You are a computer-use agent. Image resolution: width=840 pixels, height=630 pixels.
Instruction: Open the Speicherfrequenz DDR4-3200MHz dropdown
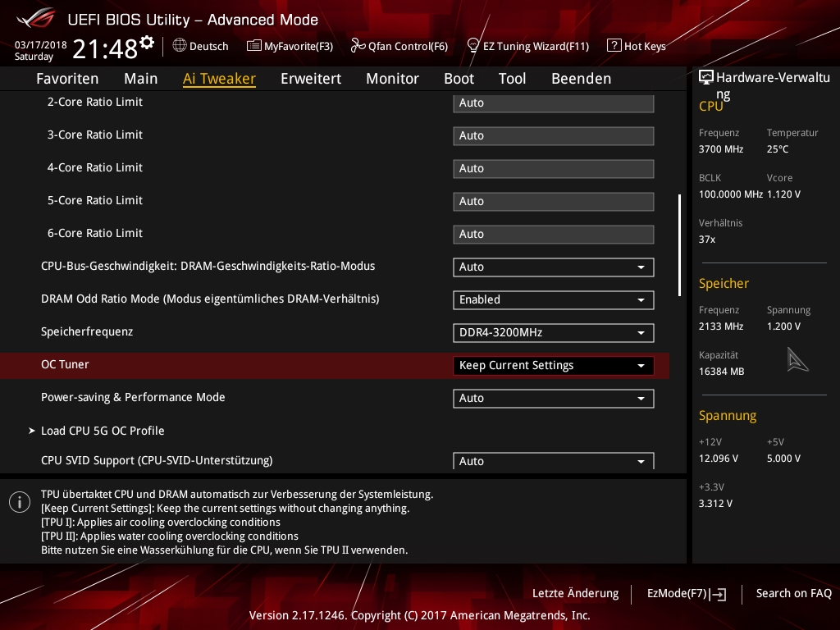coord(553,333)
